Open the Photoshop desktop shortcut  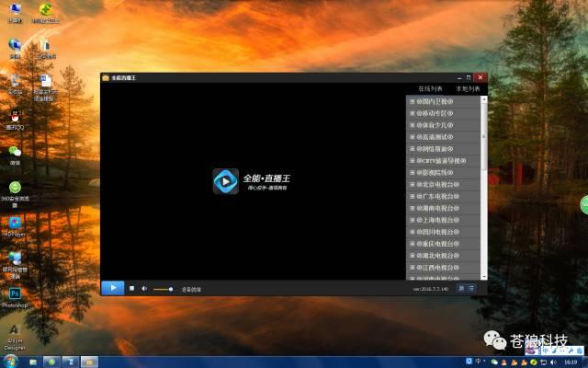(x=15, y=298)
